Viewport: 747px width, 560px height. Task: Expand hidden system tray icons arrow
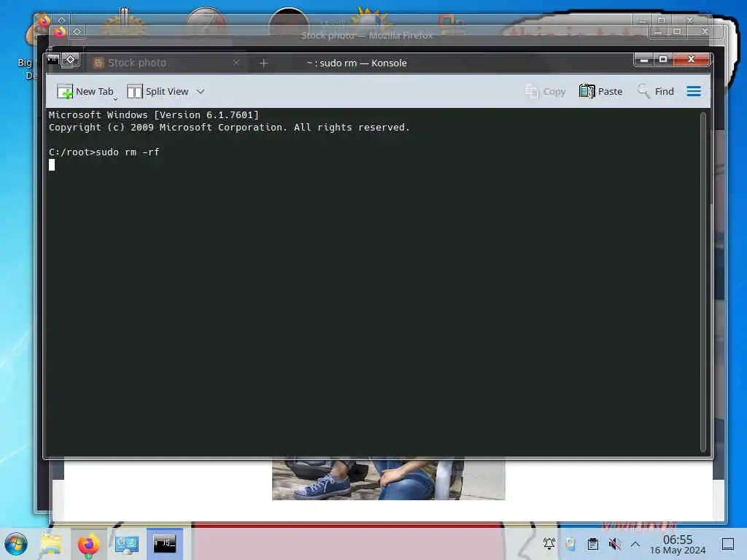pyautogui.click(x=635, y=544)
